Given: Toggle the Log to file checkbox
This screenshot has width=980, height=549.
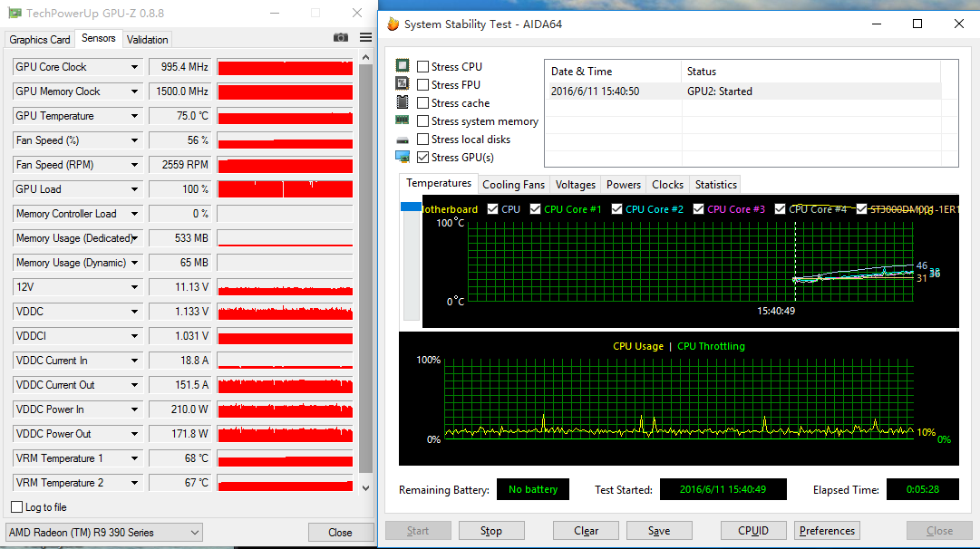Looking at the screenshot, I should coord(17,506).
